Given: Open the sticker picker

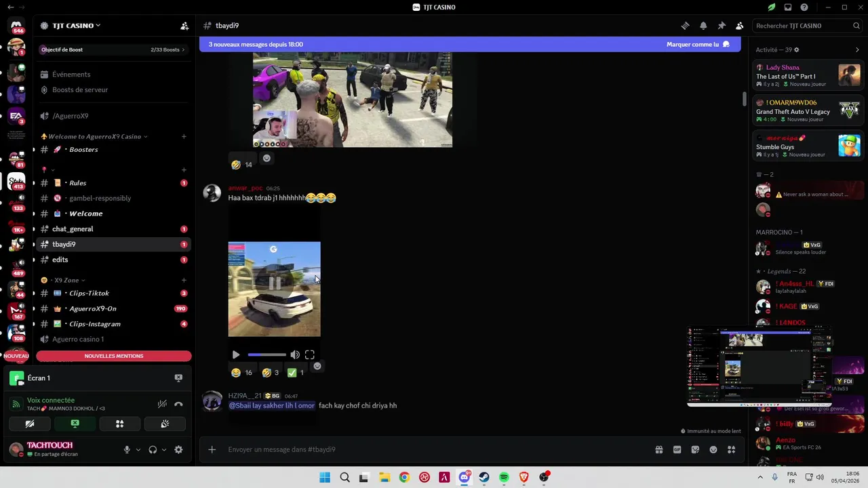Looking at the screenshot, I should pyautogui.click(x=695, y=449).
